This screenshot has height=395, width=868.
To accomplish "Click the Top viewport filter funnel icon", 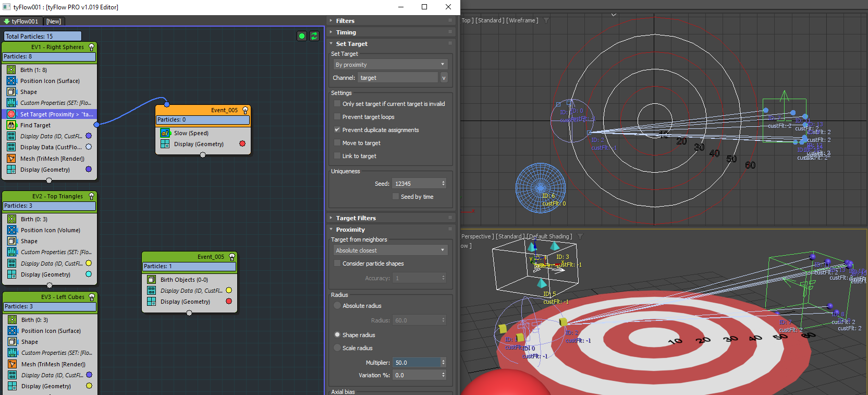I will pyautogui.click(x=546, y=20).
